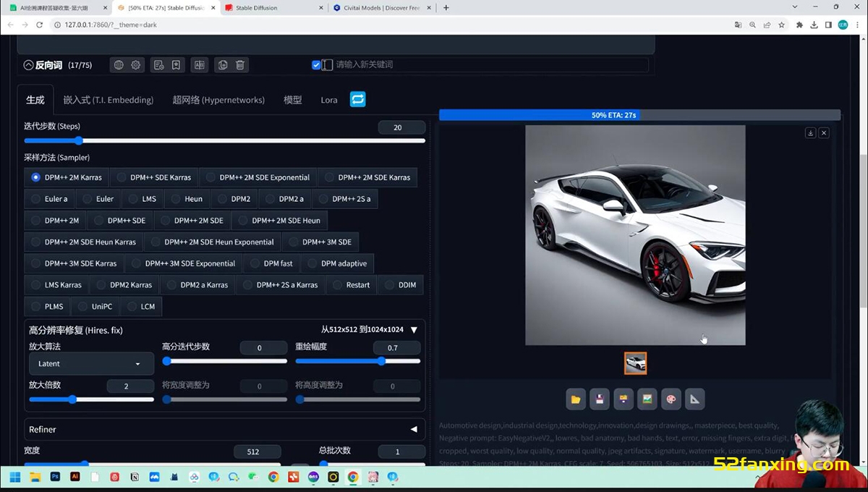The image size is (868, 492).
Task: Send image to img2img picture icon
Action: [647, 399]
